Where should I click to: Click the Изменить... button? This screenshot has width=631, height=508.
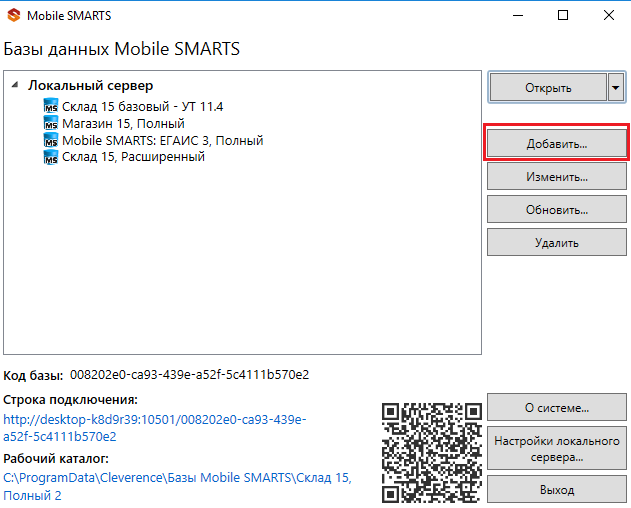(556, 177)
